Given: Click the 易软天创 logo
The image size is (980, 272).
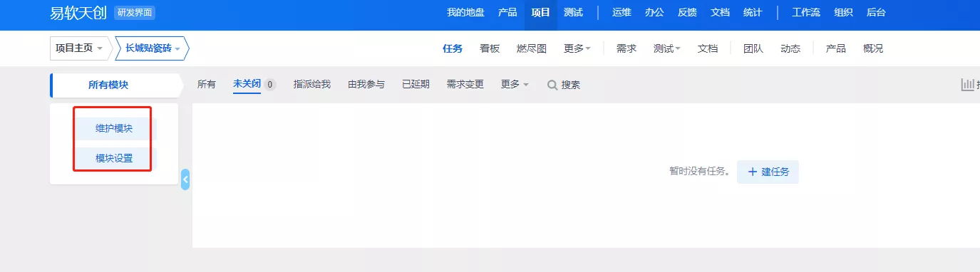Looking at the screenshot, I should (79, 13).
